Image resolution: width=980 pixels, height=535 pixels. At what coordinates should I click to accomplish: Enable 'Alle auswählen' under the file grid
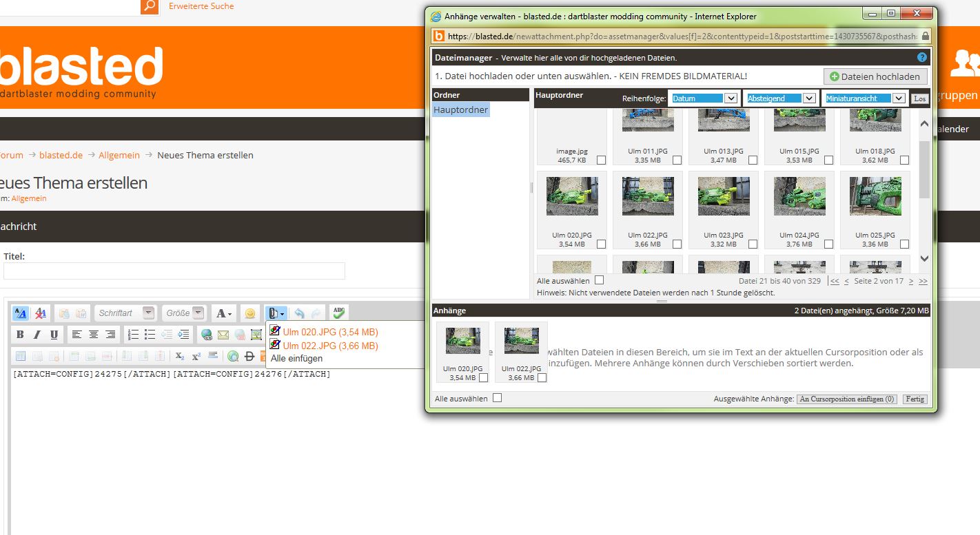pos(599,280)
